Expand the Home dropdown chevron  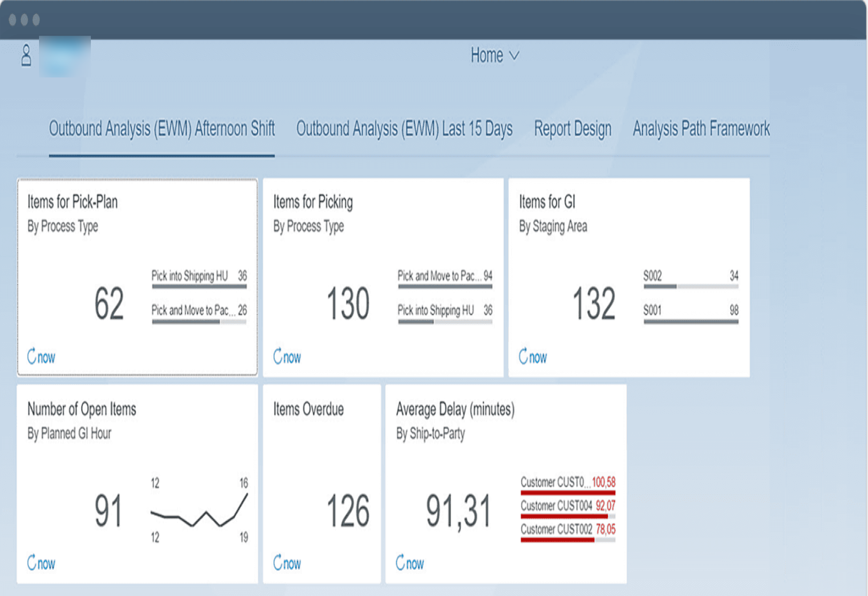[514, 56]
